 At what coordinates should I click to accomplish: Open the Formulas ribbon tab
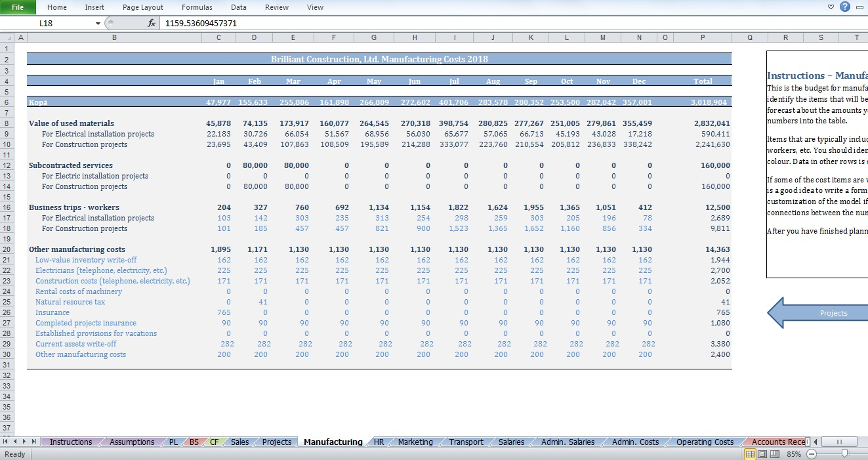coord(197,7)
